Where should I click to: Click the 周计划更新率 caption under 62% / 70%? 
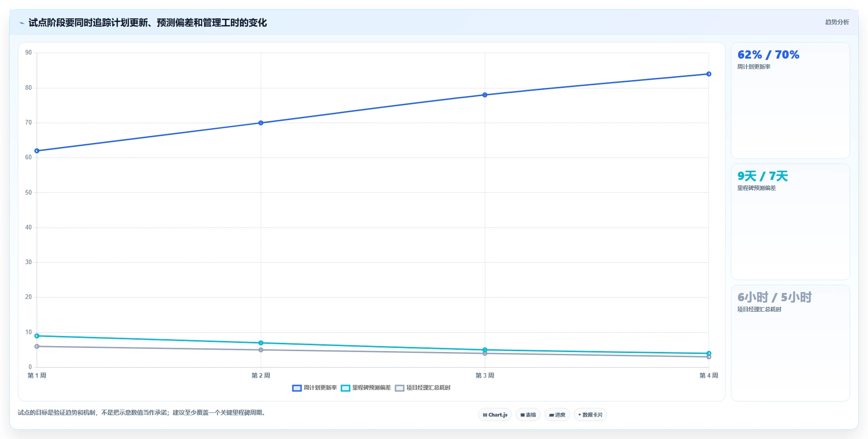point(754,67)
